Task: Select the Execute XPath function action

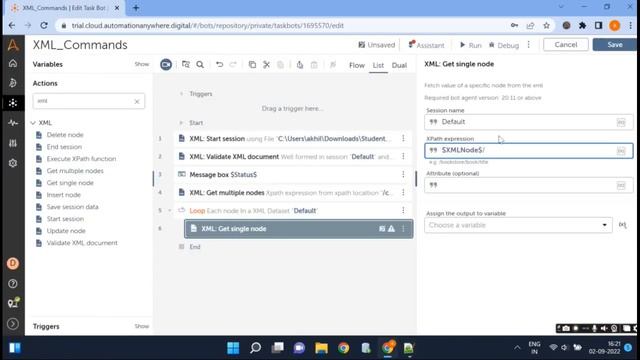Action: (x=81, y=159)
